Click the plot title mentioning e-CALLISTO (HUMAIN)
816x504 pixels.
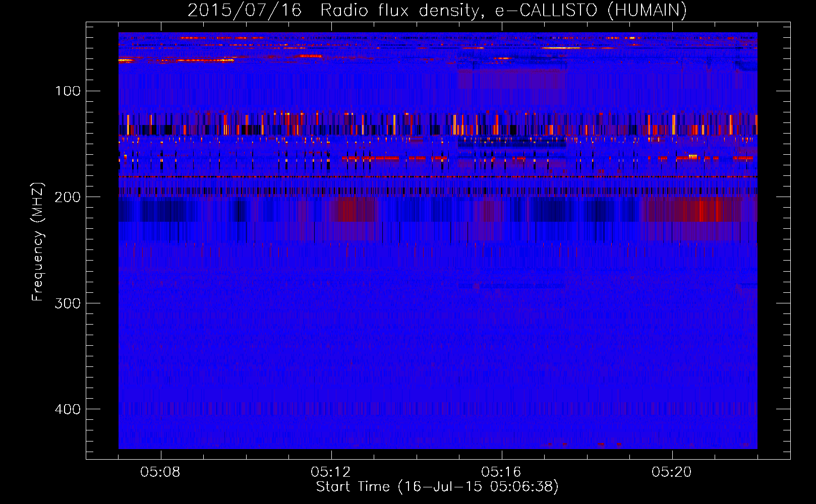tap(437, 11)
